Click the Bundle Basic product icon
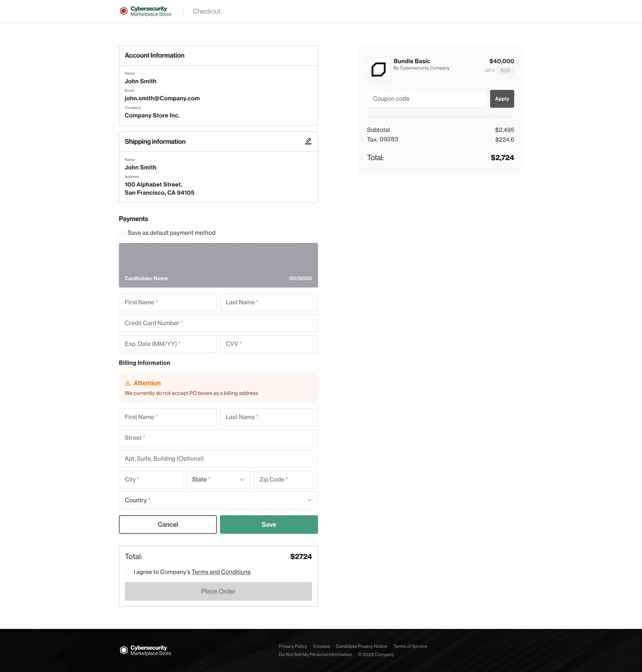This screenshot has height=672, width=642. [x=379, y=69]
